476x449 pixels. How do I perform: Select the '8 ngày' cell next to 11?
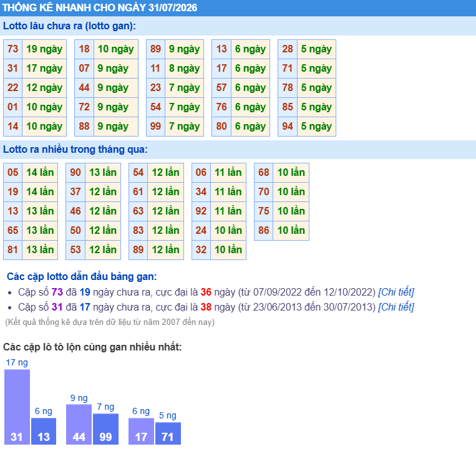(184, 68)
